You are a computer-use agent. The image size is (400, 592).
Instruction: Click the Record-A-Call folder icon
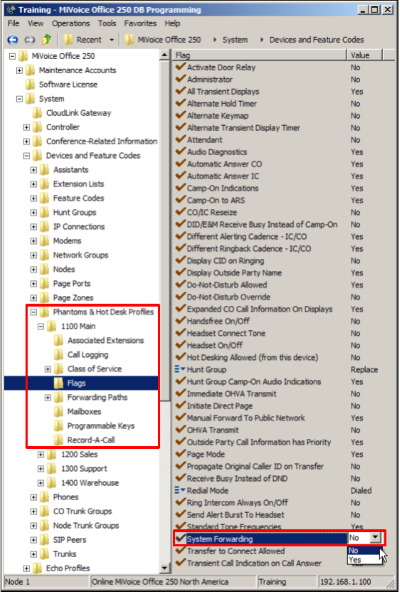click(x=59, y=439)
